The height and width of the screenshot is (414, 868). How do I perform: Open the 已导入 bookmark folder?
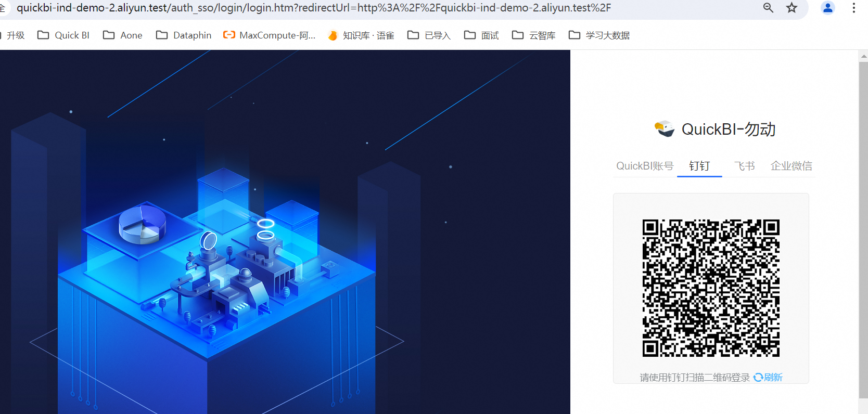point(429,35)
